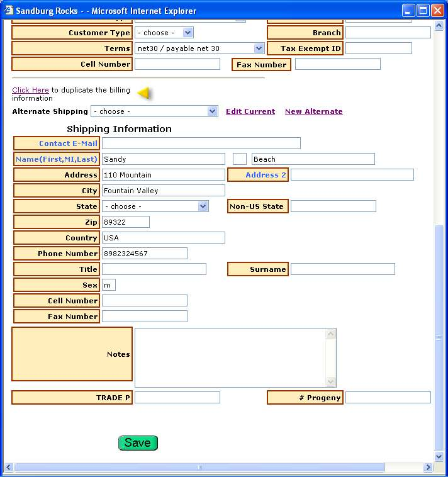Screen dimensions: 448x477
Task: Click the Tax Exempt ID field
Action: point(378,48)
